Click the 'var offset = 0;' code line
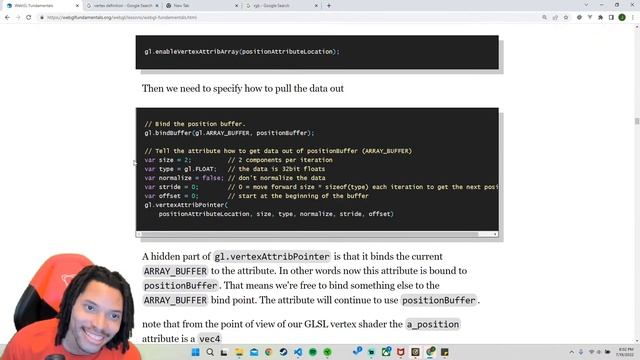Image resolution: width=640 pixels, height=360 pixels. click(x=171, y=196)
